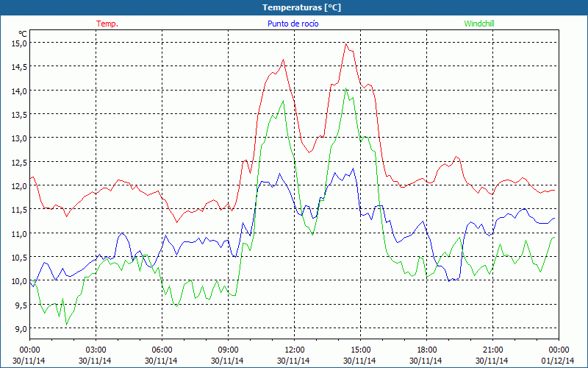Select the green 'Windchill' legend label
Image resolution: width=588 pixels, height=368 pixels.
[479, 24]
